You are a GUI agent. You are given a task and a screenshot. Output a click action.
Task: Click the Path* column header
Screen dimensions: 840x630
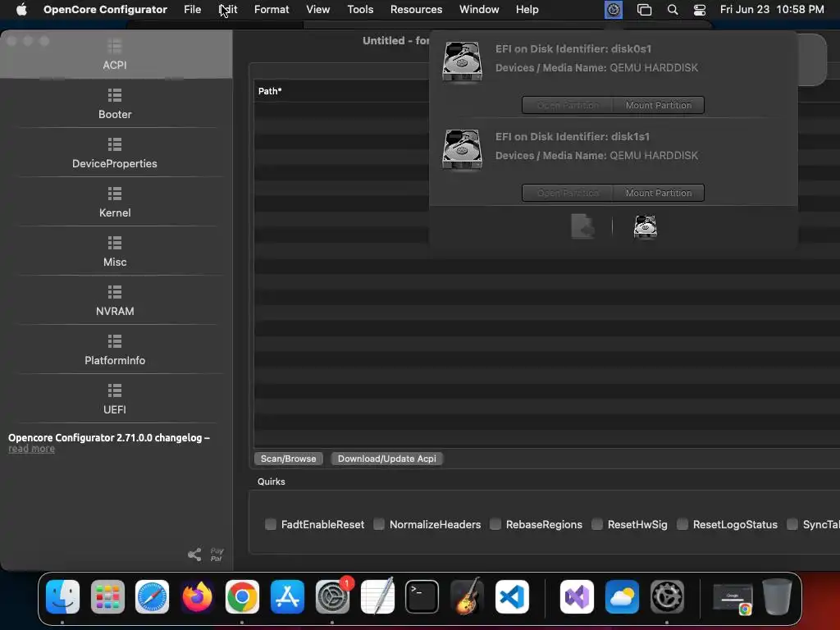click(270, 91)
